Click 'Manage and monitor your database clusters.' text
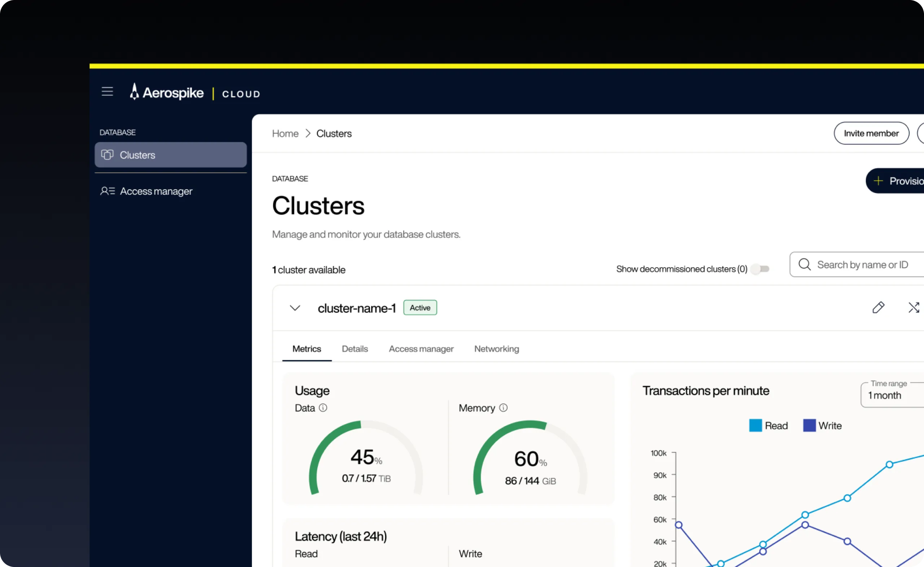Screen dimensions: 924x567 point(366,234)
